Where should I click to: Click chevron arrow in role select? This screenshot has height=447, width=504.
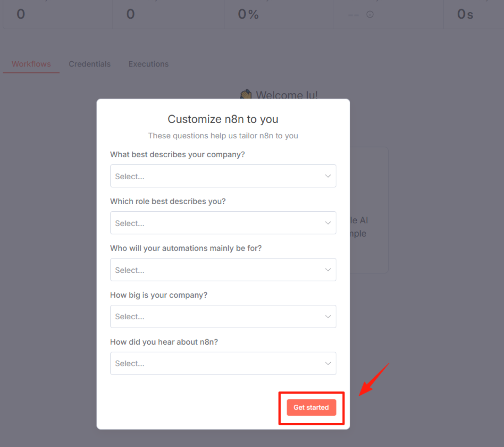pyautogui.click(x=328, y=223)
